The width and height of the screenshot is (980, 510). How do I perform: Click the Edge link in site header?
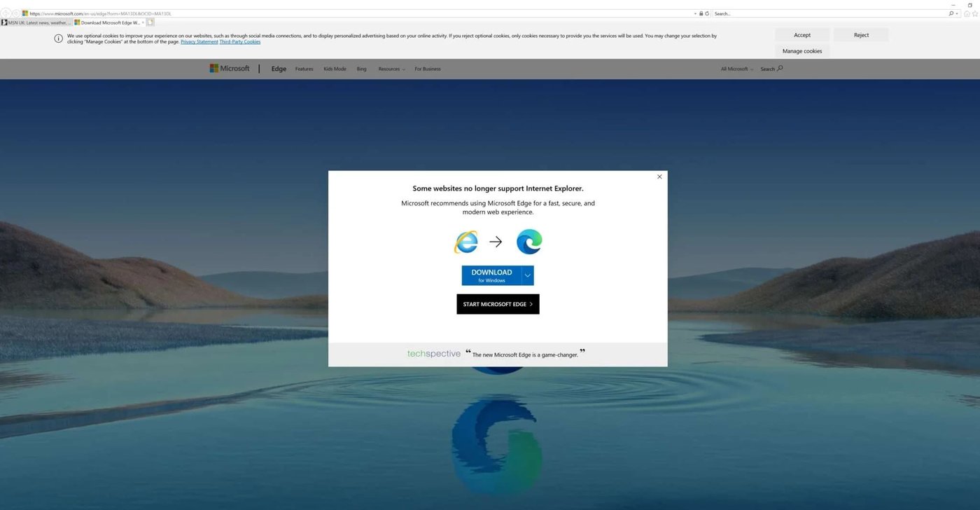(279, 69)
